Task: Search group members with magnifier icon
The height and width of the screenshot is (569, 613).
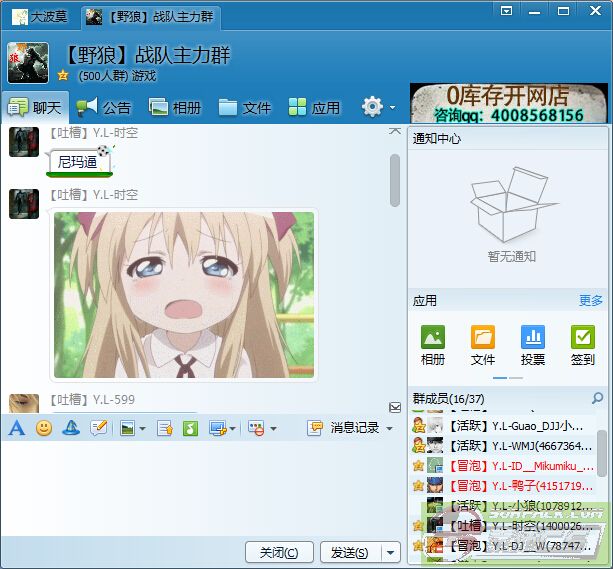Action: (598, 399)
